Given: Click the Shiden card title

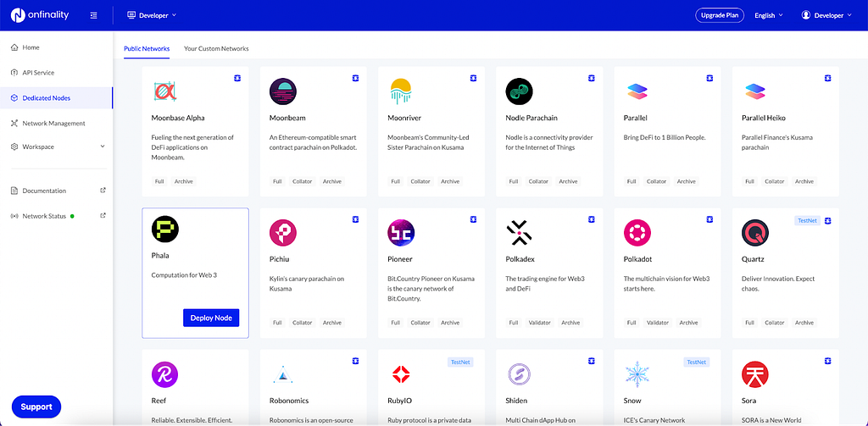Looking at the screenshot, I should coord(516,401).
